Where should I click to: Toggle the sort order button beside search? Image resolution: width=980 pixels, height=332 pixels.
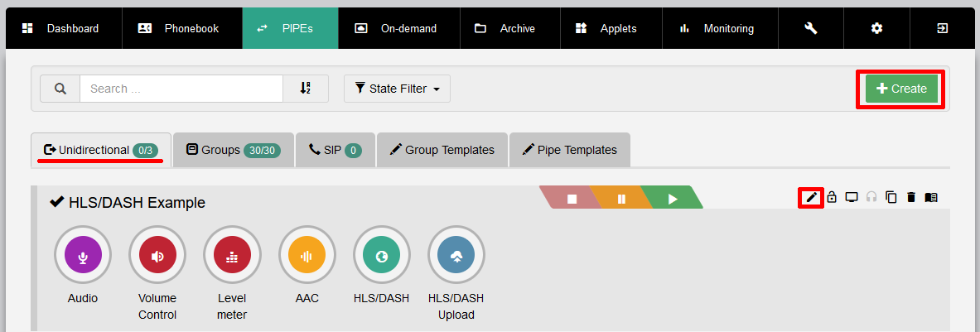[x=305, y=89]
